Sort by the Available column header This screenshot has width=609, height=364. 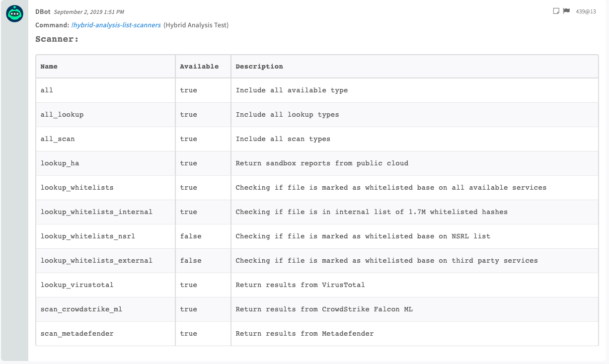pyautogui.click(x=199, y=67)
